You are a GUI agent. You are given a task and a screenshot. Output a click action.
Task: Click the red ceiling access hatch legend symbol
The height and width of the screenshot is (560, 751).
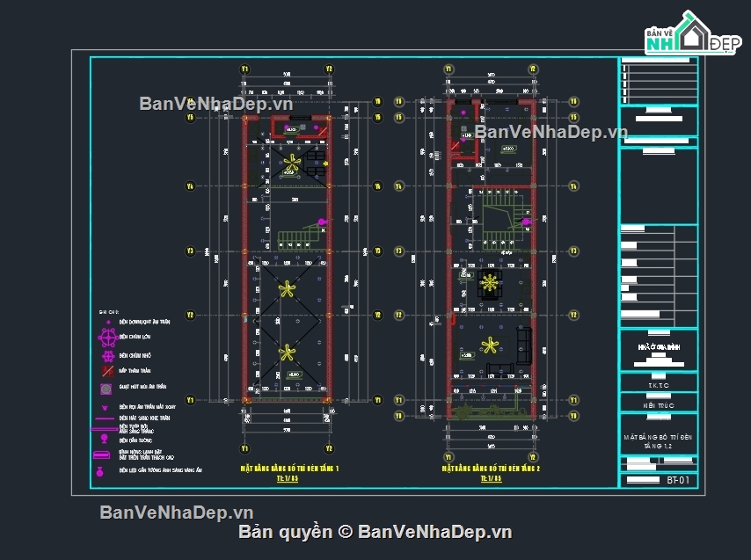[106, 371]
